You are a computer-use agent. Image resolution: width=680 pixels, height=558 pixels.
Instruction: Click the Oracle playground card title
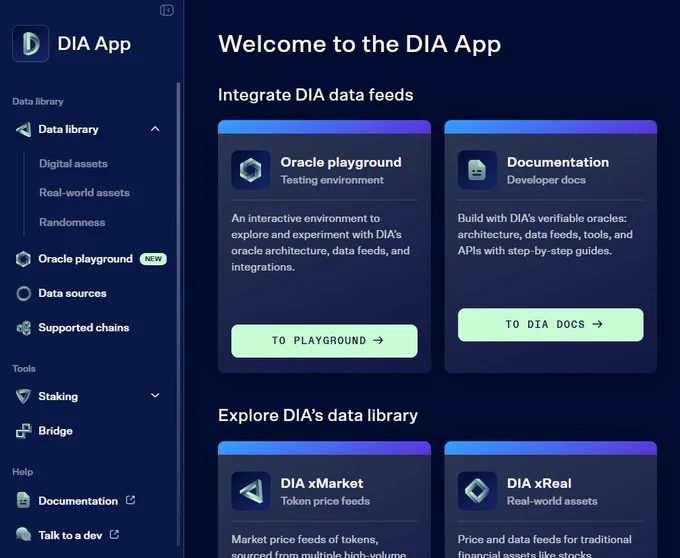[341, 162]
